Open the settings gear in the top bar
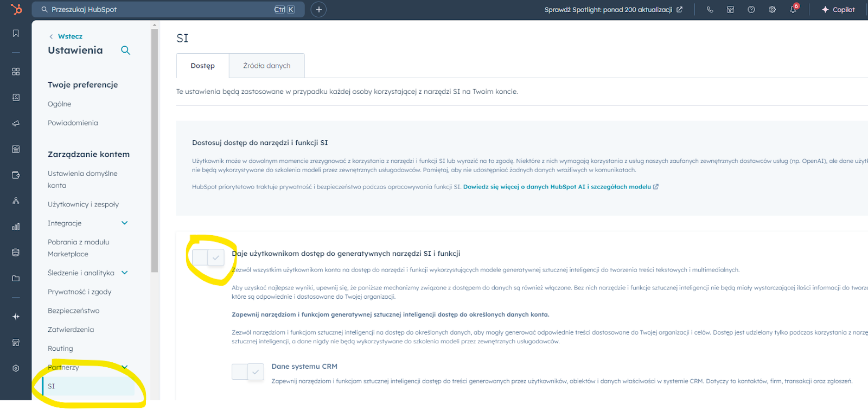Image resolution: width=868 pixels, height=409 pixels. click(x=772, y=9)
